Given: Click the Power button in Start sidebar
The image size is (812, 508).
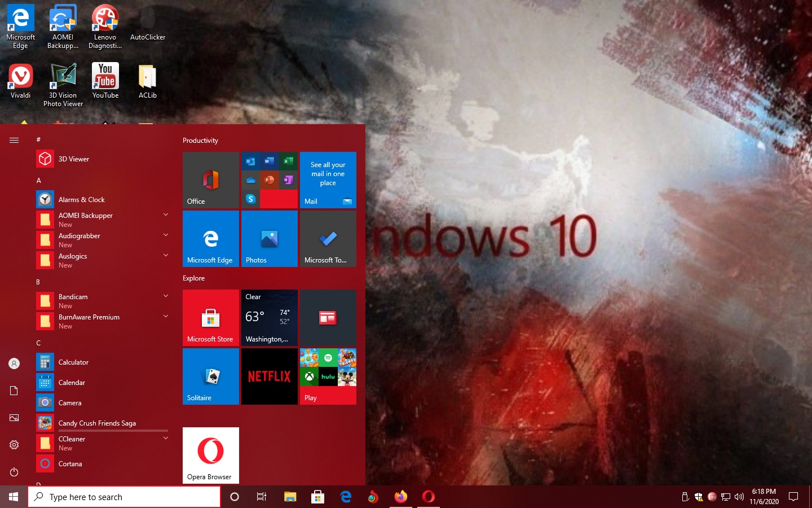Looking at the screenshot, I should pyautogui.click(x=14, y=472).
